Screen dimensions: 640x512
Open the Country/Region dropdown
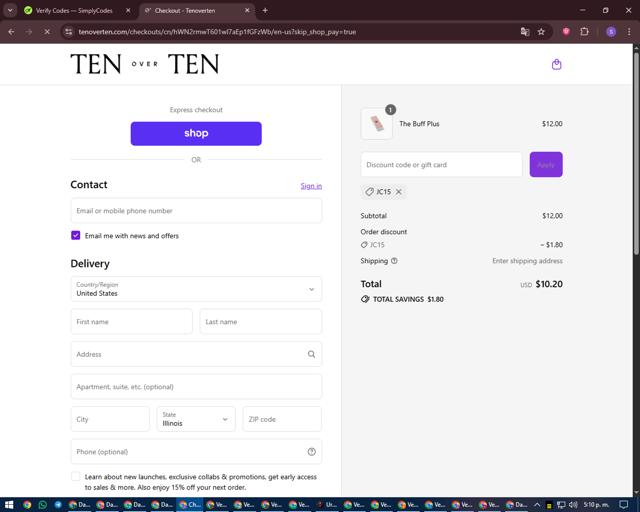196,289
